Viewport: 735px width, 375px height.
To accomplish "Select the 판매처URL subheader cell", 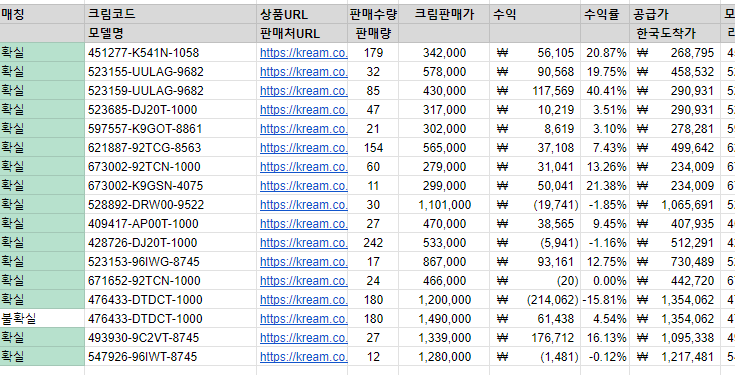I will pos(302,33).
